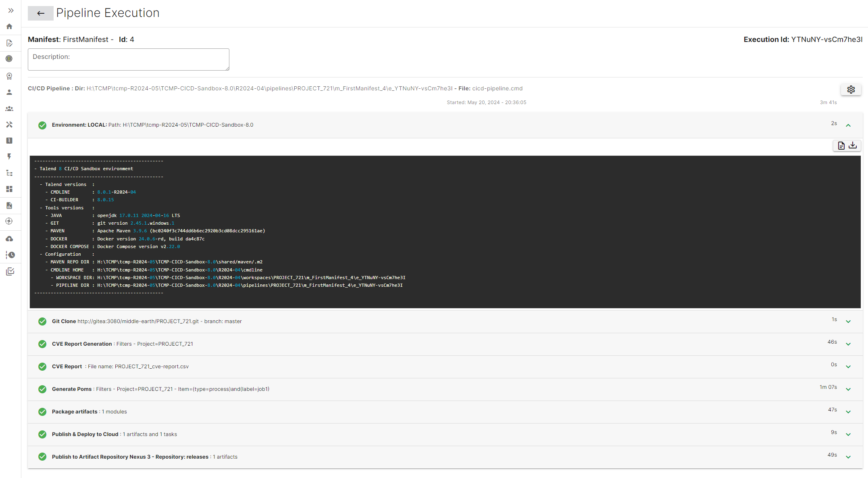Open the zip archive sidebar icon
Screen dimensions: 868x478
[x=9, y=140]
